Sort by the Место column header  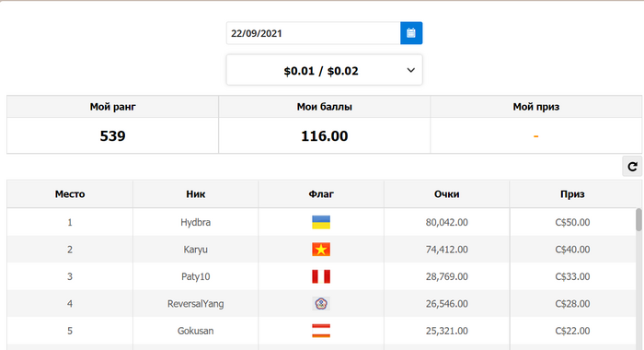click(x=70, y=193)
